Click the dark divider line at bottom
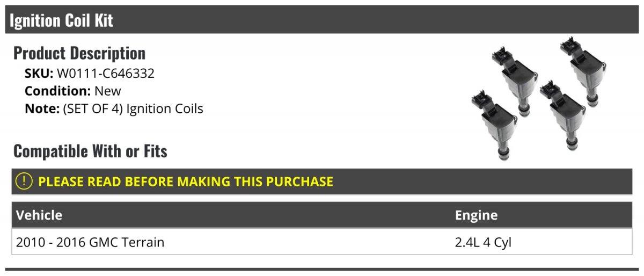 click(x=322, y=270)
